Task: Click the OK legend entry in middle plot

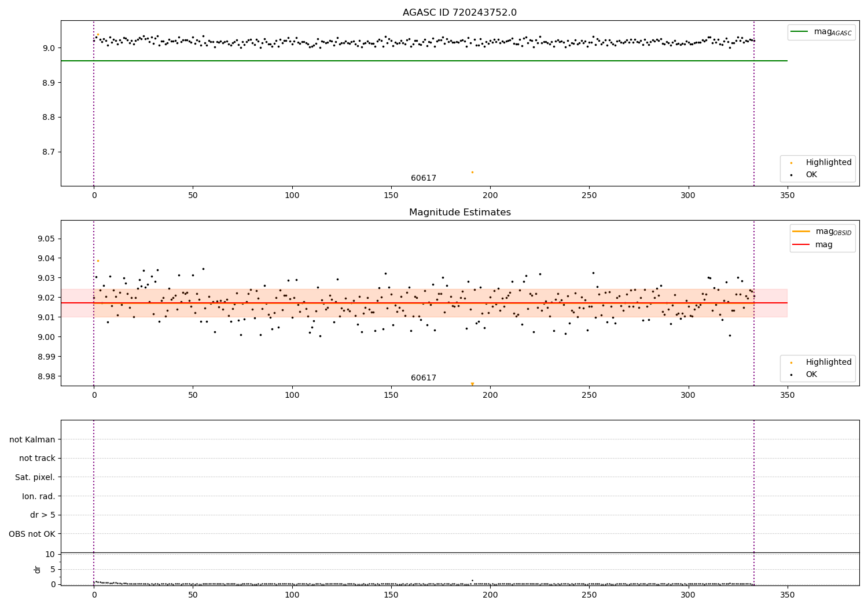Action: 804,375
